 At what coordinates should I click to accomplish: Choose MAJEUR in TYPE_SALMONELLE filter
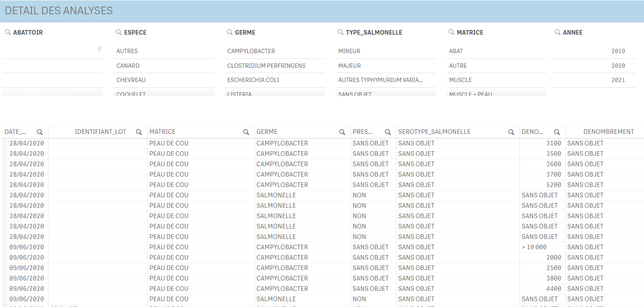[x=349, y=65]
